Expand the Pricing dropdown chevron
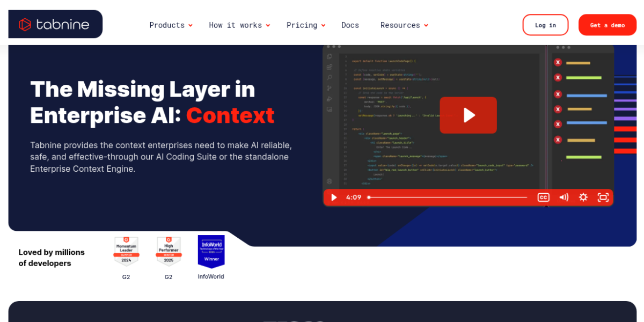644x322 pixels. tap(323, 25)
